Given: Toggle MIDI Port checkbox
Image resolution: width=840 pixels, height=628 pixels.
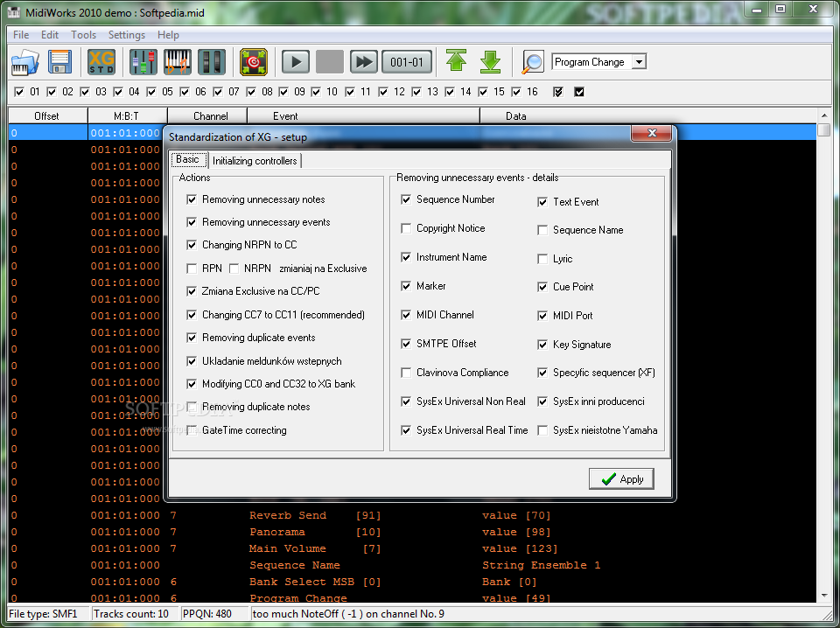Looking at the screenshot, I should point(542,316).
